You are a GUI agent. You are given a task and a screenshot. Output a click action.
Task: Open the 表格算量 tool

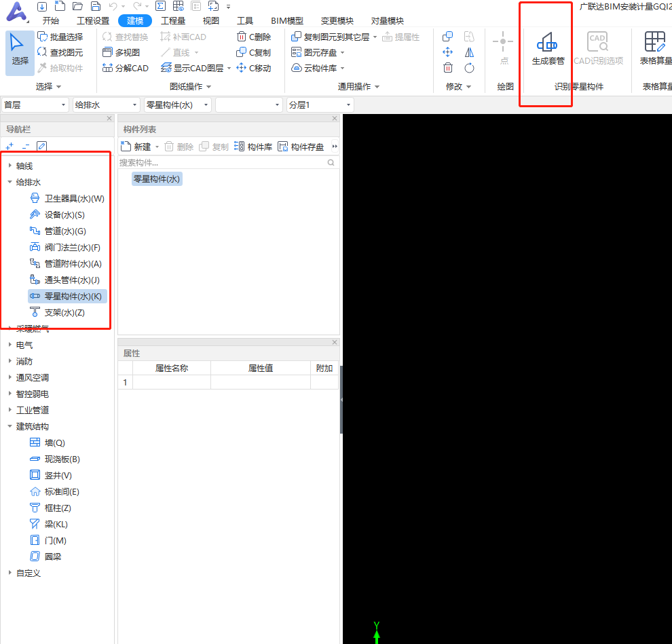(x=655, y=48)
